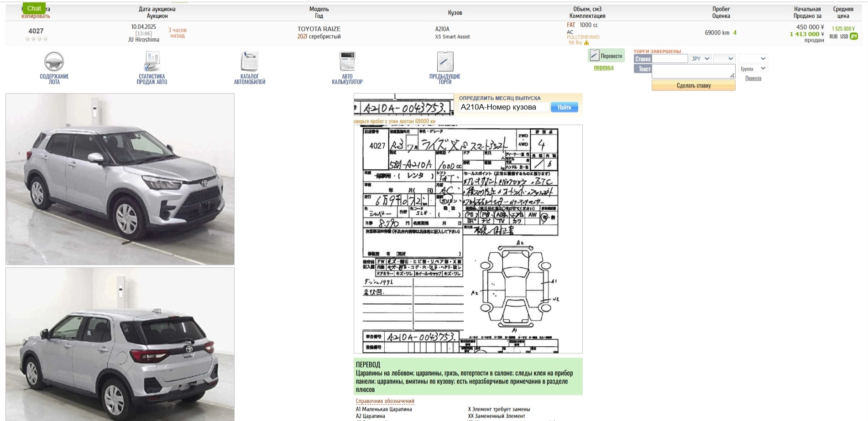Follow the green перевод link
Screen dimensions: 868x421
(604, 68)
